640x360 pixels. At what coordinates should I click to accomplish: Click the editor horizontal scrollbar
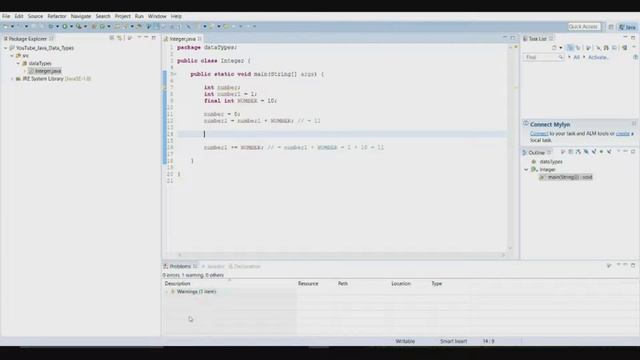(341, 255)
